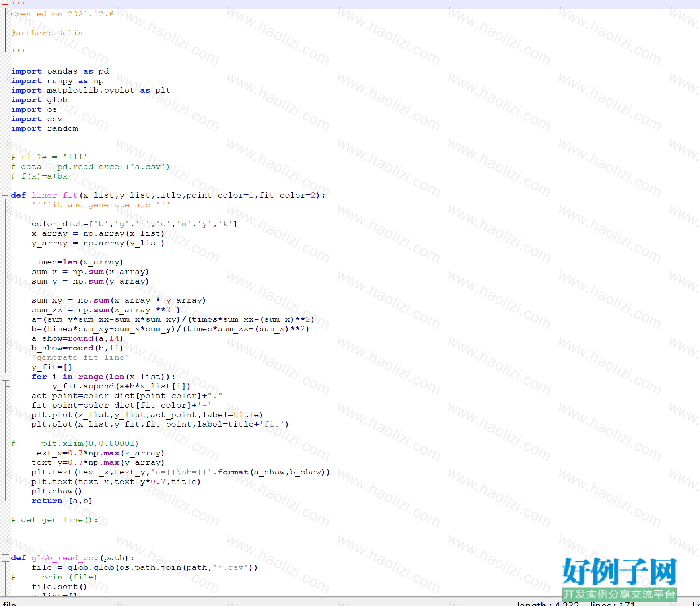The height and width of the screenshot is (606, 700).
Task: Click 'sum_y = np.sum(y_array)' line
Action: point(90,281)
